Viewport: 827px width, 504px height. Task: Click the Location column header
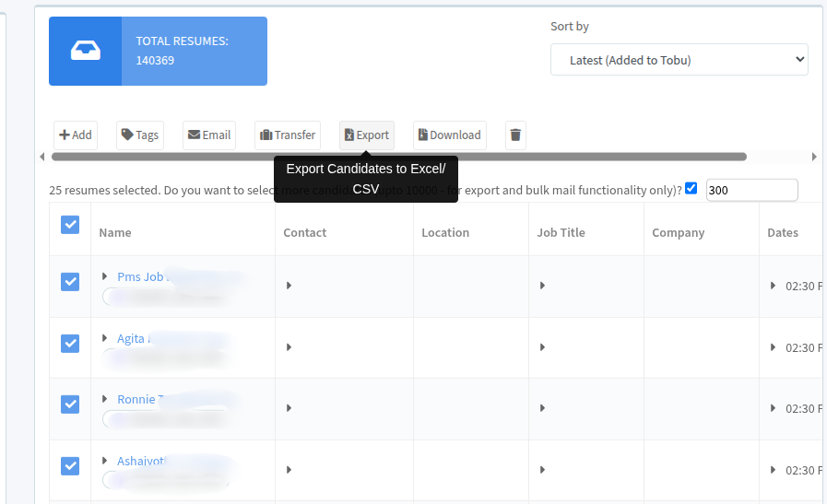coord(445,232)
